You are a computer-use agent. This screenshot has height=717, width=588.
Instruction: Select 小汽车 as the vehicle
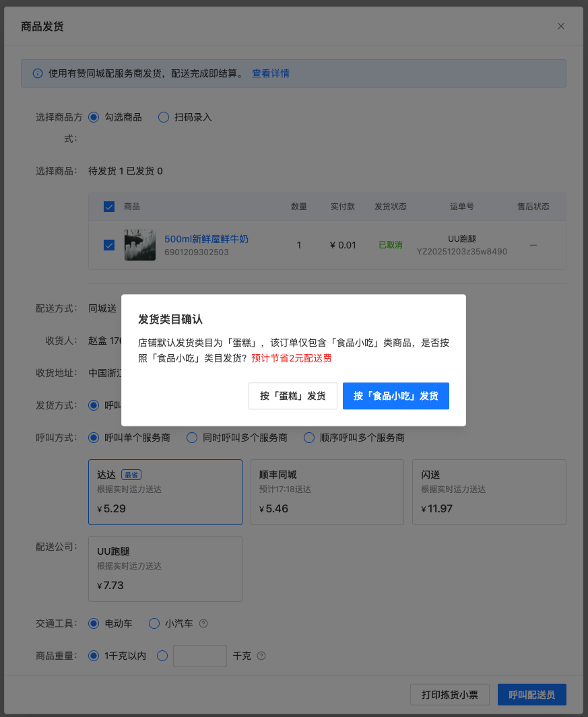(x=154, y=623)
